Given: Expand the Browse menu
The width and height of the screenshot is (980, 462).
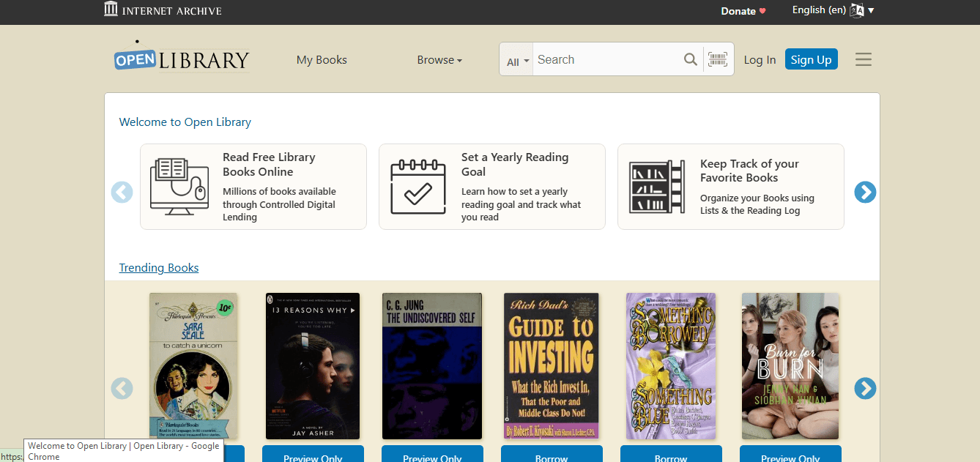Looking at the screenshot, I should [439, 60].
